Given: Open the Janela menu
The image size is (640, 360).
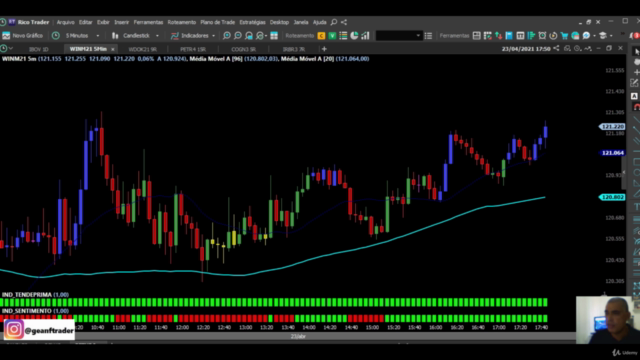Looking at the screenshot, I should 301,22.
